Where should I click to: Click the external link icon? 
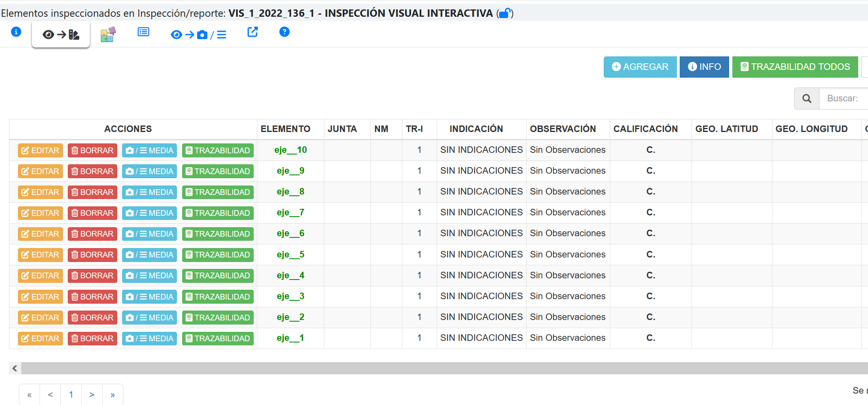pos(253,32)
